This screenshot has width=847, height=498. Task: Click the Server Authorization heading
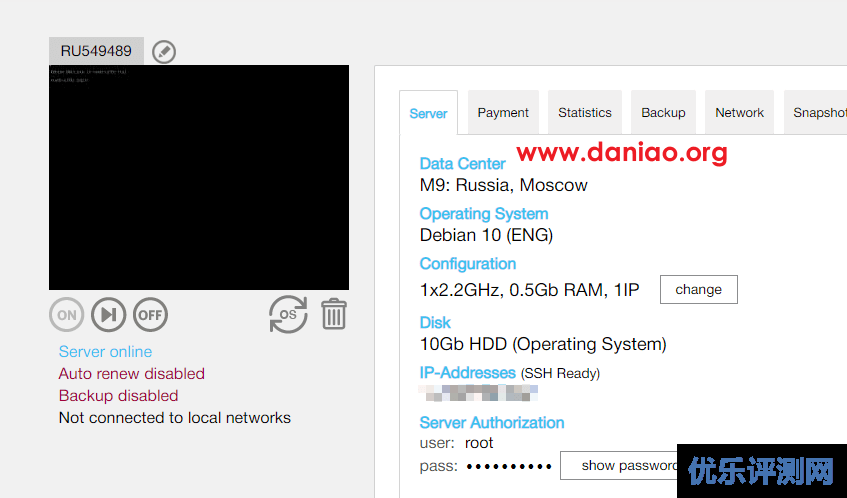[492, 422]
